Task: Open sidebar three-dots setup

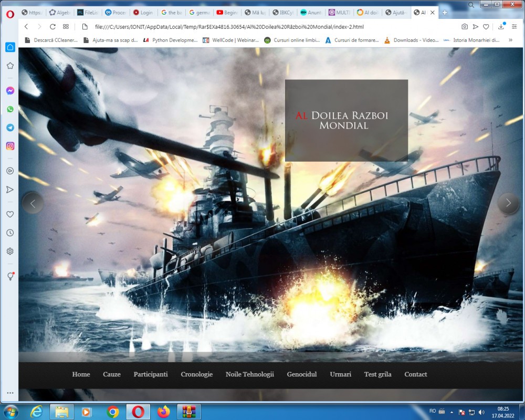Action: [10, 393]
